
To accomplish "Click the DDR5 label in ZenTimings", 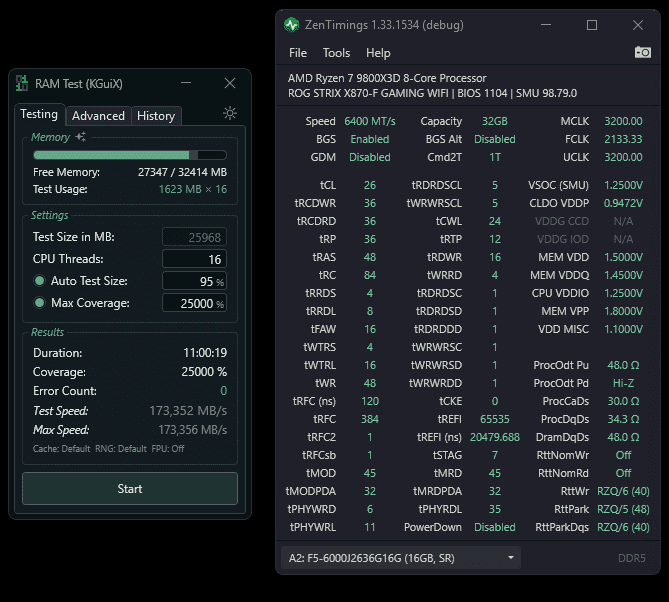I will pyautogui.click(x=631, y=558).
